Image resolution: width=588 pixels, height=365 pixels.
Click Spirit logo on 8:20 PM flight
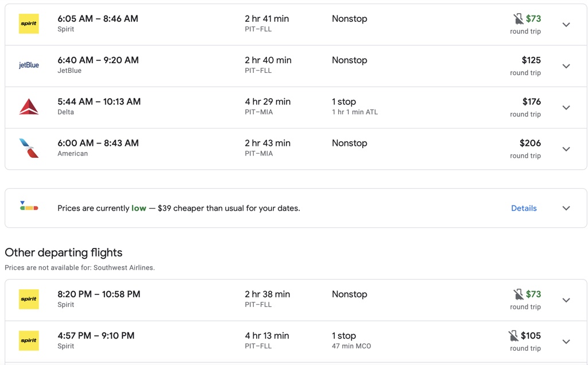(x=29, y=300)
